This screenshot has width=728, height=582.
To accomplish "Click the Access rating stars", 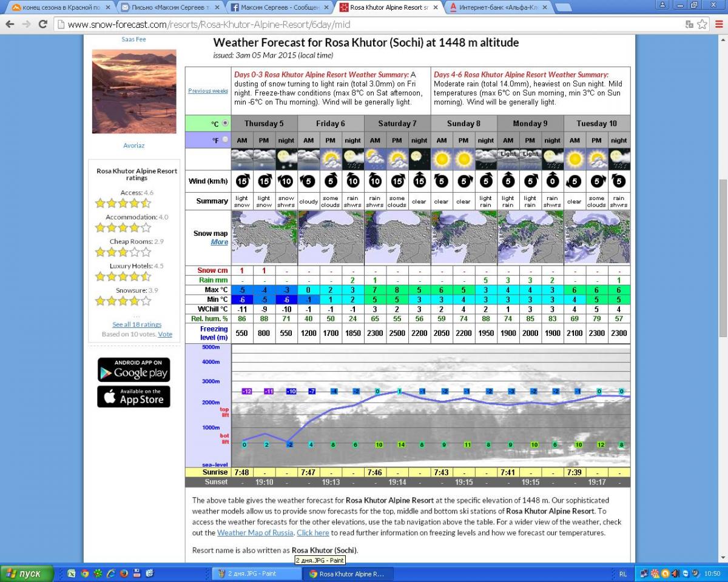I will pos(123,203).
